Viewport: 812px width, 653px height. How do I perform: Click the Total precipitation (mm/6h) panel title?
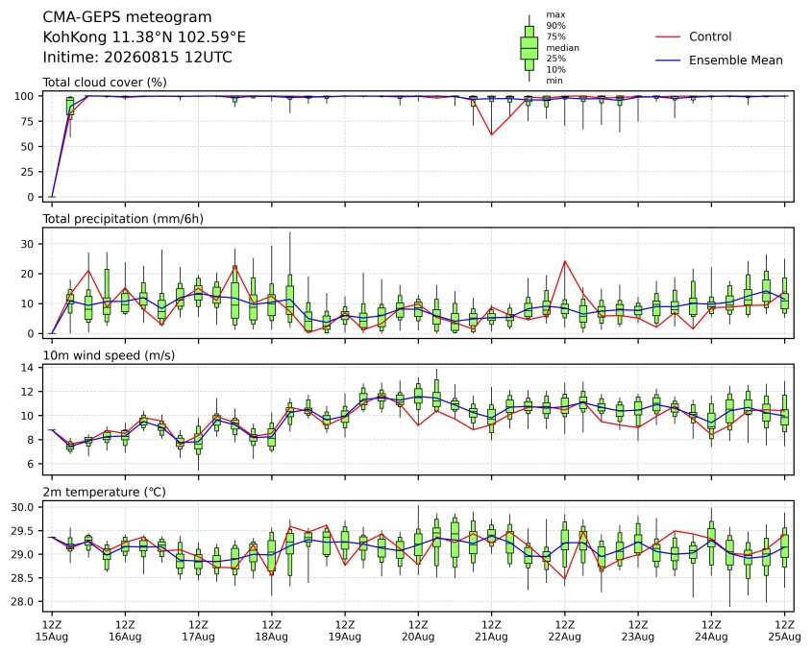(123, 219)
